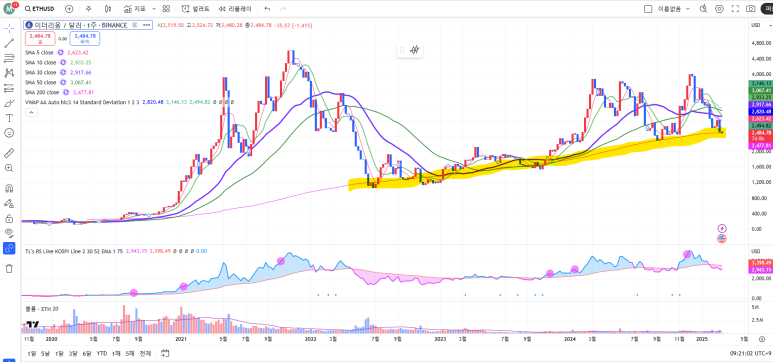This screenshot has width=773, height=362.
Task: Select the brush drawing tool
Action: 9,103
